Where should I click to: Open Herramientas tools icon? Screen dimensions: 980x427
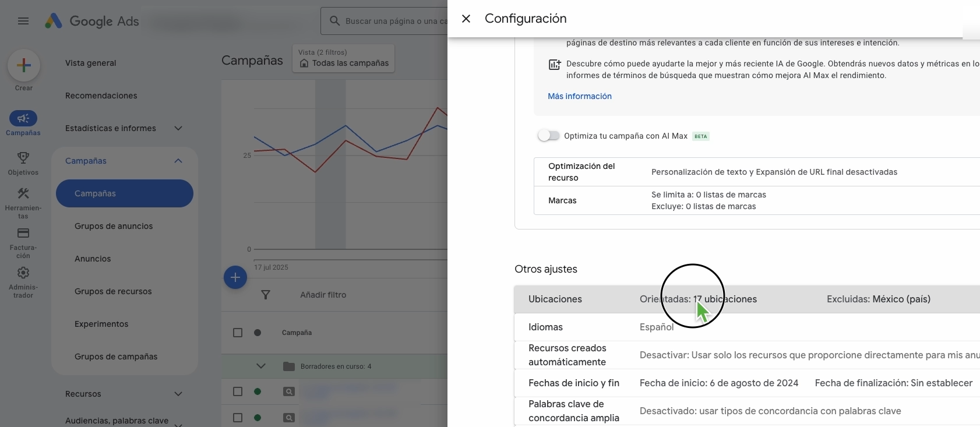click(x=23, y=193)
